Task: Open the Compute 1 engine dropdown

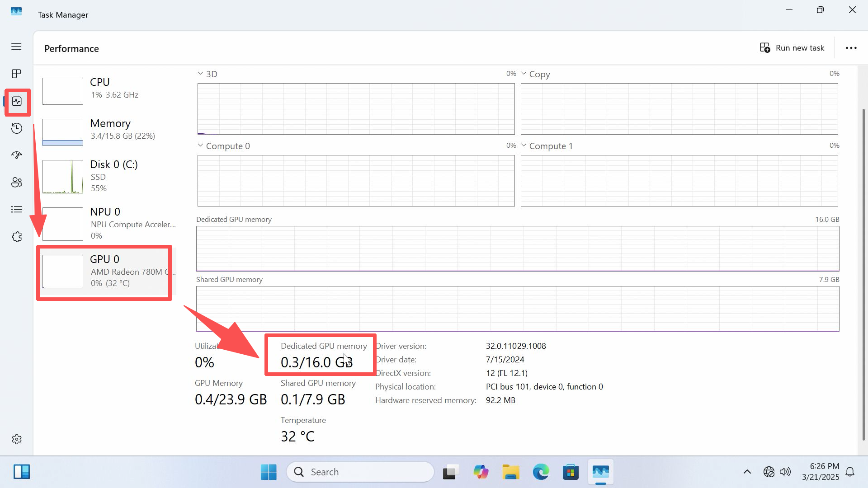Action: click(524, 145)
